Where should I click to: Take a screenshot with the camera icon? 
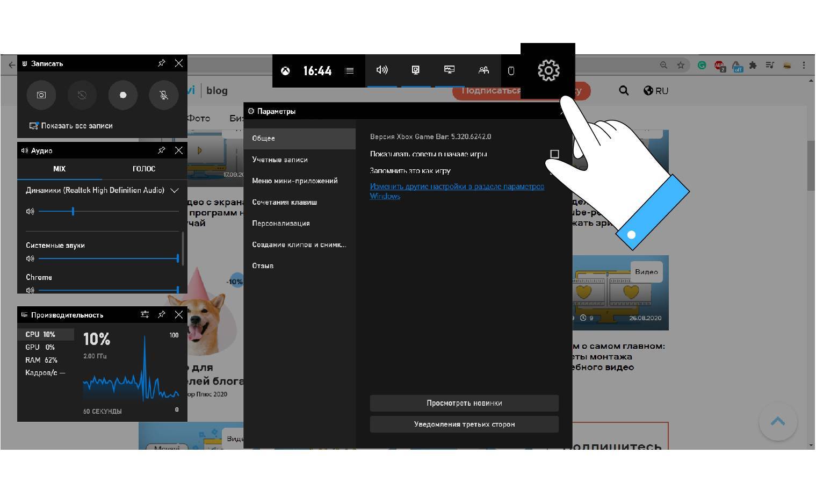click(41, 95)
